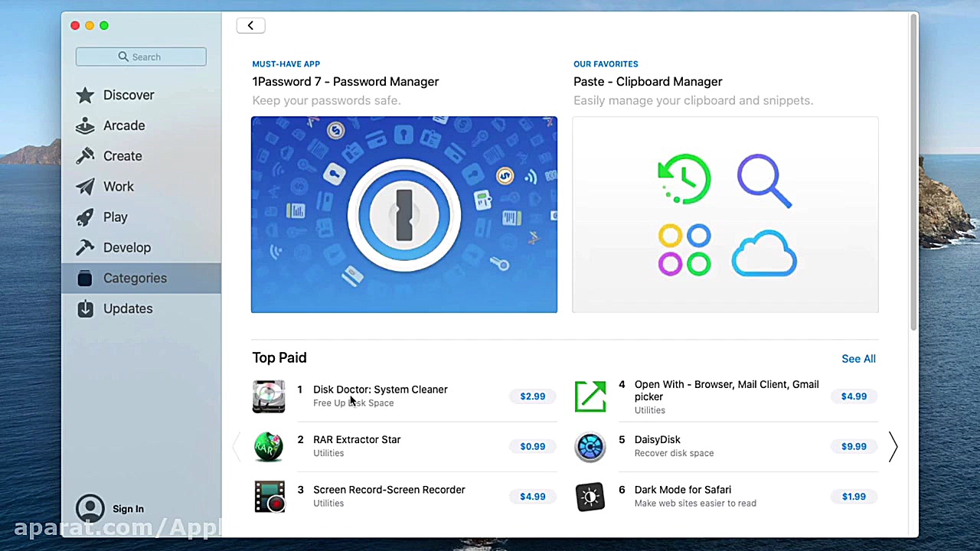The width and height of the screenshot is (980, 551).
Task: Click the Sign In account icon
Action: pos(90,509)
